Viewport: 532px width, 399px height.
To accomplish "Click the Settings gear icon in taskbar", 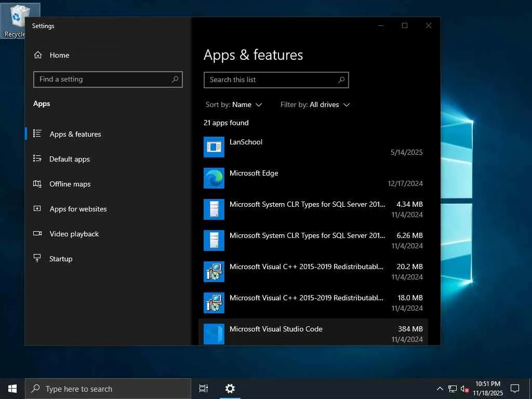I will [x=230, y=389].
